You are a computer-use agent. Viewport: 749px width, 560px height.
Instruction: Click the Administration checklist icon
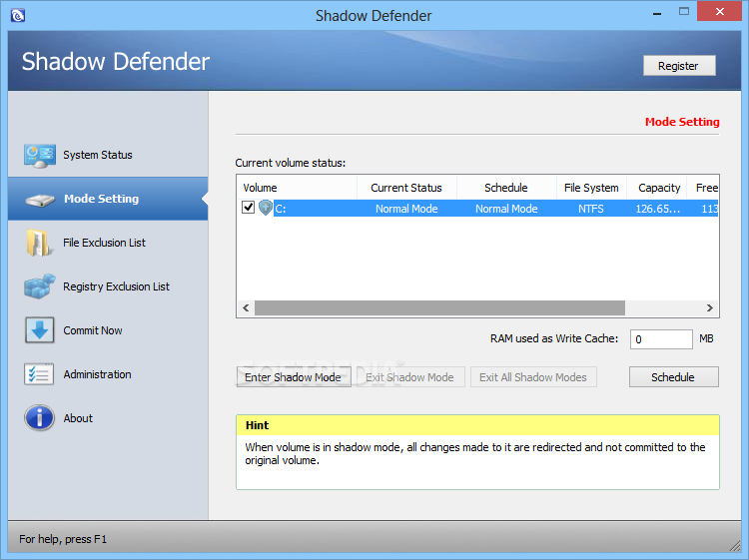(39, 374)
